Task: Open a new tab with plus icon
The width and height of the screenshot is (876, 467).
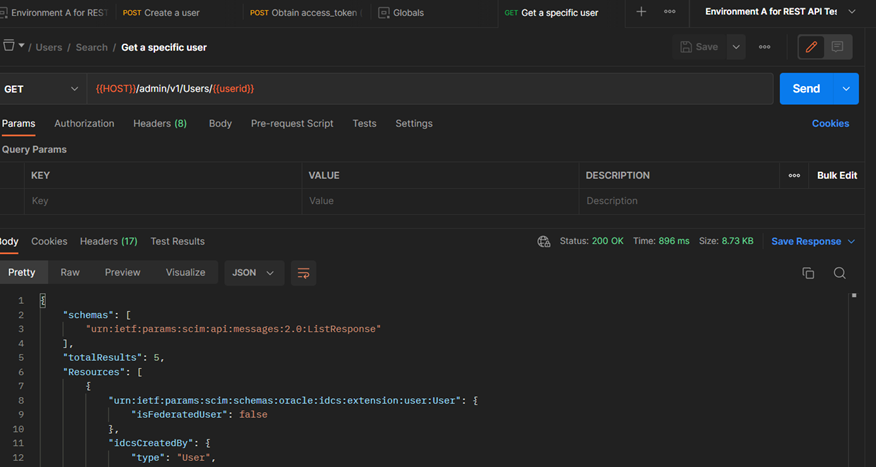Action: 641,12
